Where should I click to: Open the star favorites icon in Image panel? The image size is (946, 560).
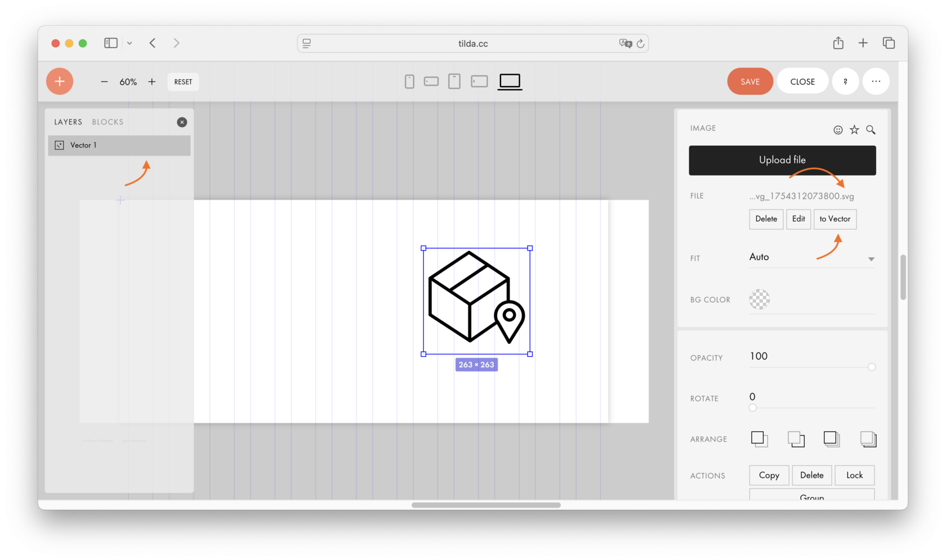(x=854, y=130)
